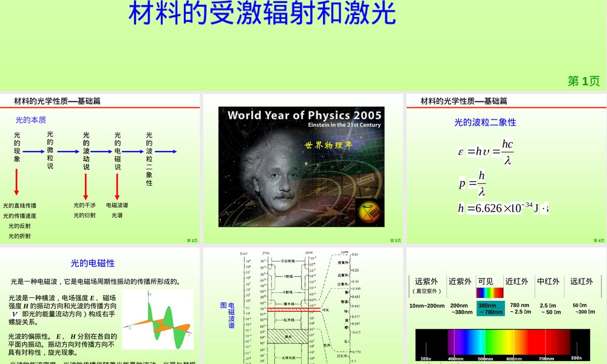
Task: Click the h = 6.626×10⁻³⁴ constant formula
Action: pos(503,208)
